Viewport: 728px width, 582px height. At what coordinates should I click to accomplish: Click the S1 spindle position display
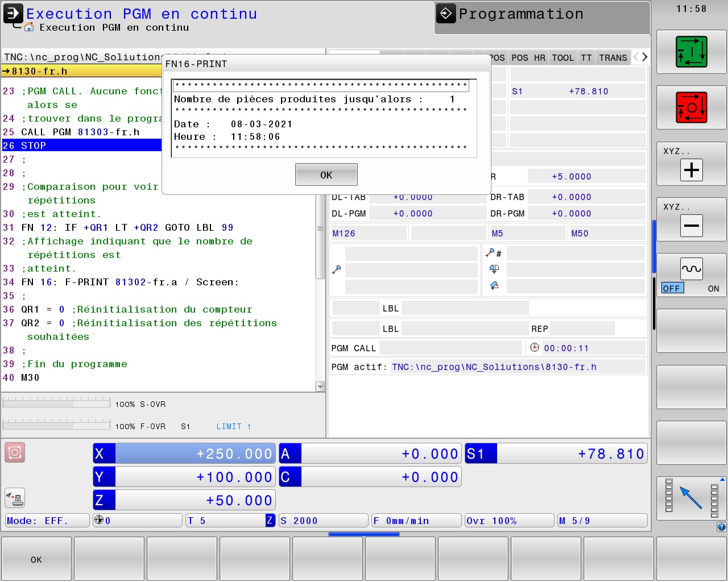coord(556,454)
